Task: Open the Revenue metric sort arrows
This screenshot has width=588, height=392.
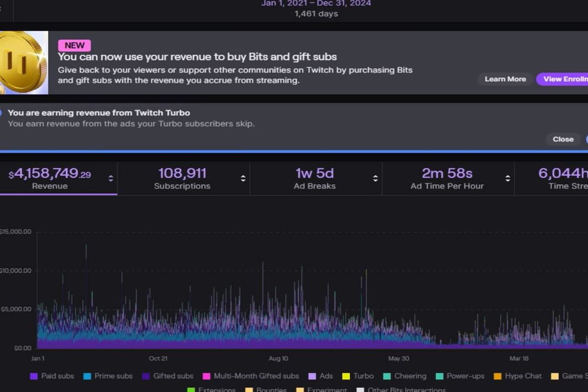Action: pyautogui.click(x=111, y=179)
